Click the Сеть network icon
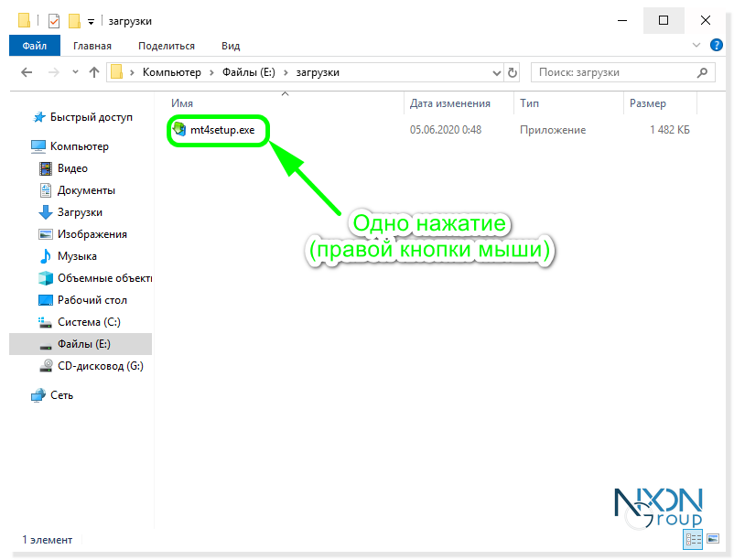 [38, 395]
